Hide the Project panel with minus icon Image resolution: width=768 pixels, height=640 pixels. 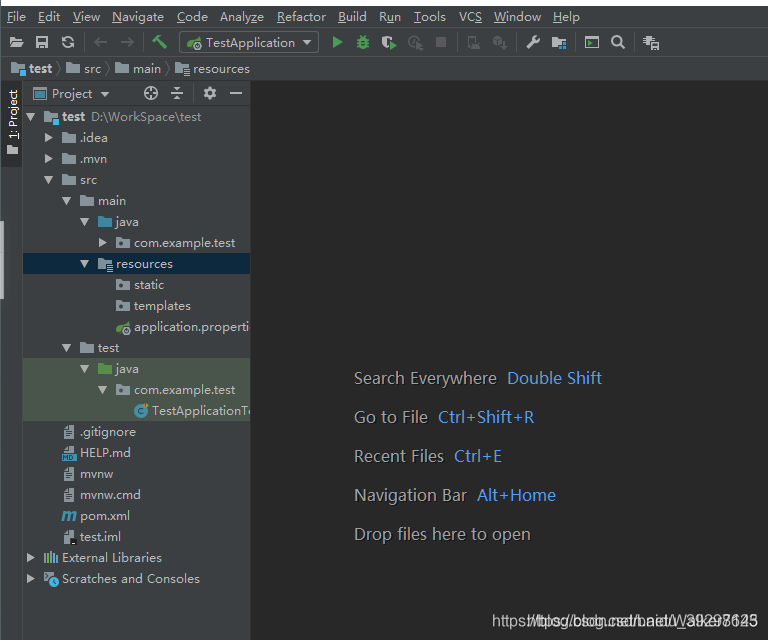236,93
